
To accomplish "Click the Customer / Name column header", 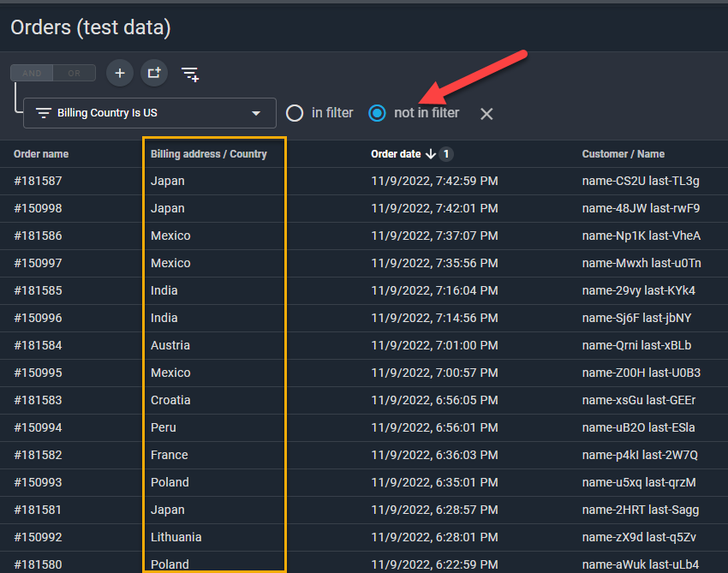I will [623, 154].
